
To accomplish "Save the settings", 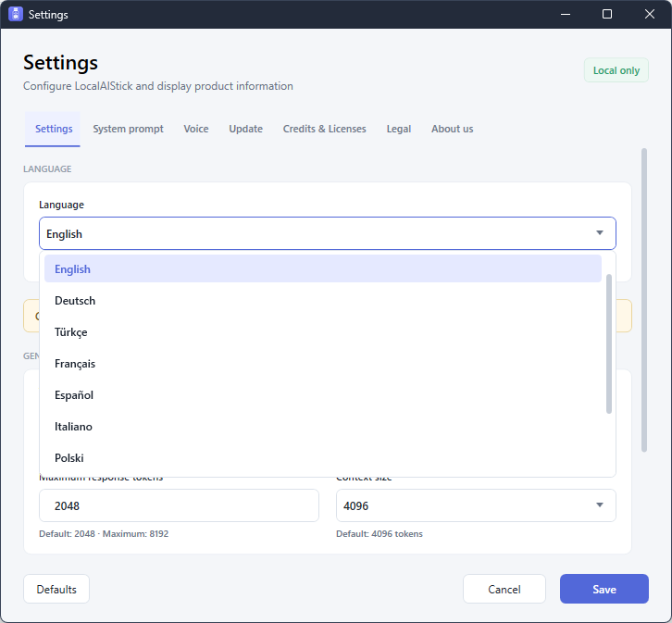I will pyautogui.click(x=604, y=589).
